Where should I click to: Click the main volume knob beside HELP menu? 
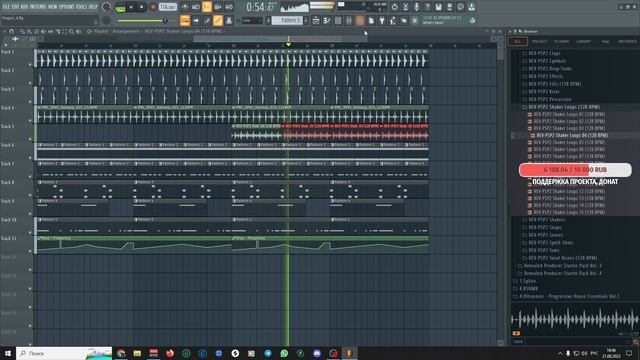coord(107,7)
